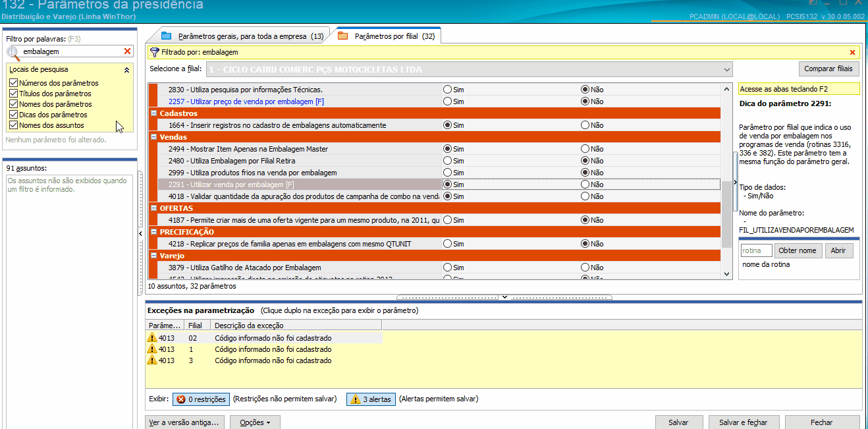The image size is (868, 429).
Task: Set parameter 2830 to Sim
Action: pyautogui.click(x=448, y=90)
